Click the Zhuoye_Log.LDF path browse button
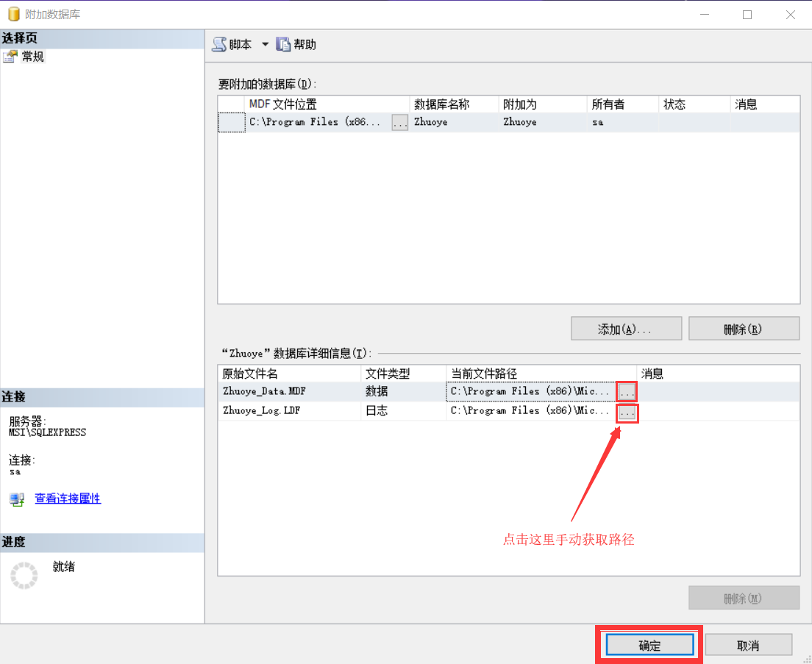 click(x=627, y=413)
